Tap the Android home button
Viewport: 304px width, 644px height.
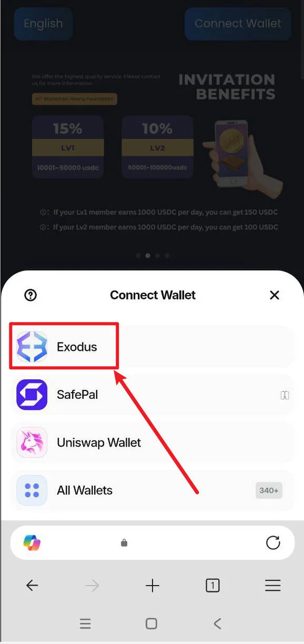point(151,623)
